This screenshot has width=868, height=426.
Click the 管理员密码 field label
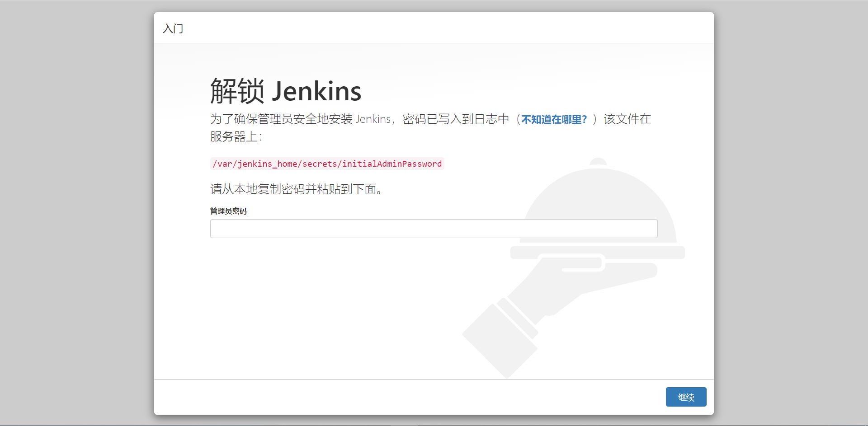[x=228, y=211]
